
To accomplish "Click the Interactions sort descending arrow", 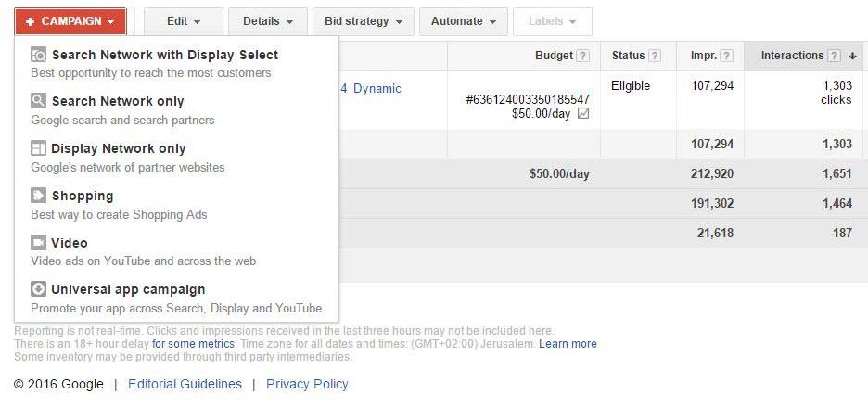I will [852, 56].
